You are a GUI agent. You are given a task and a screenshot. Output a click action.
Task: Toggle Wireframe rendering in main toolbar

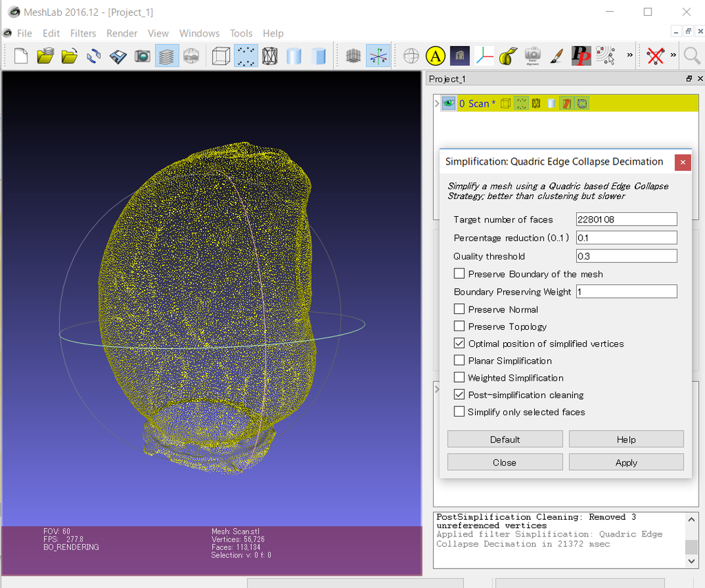270,56
